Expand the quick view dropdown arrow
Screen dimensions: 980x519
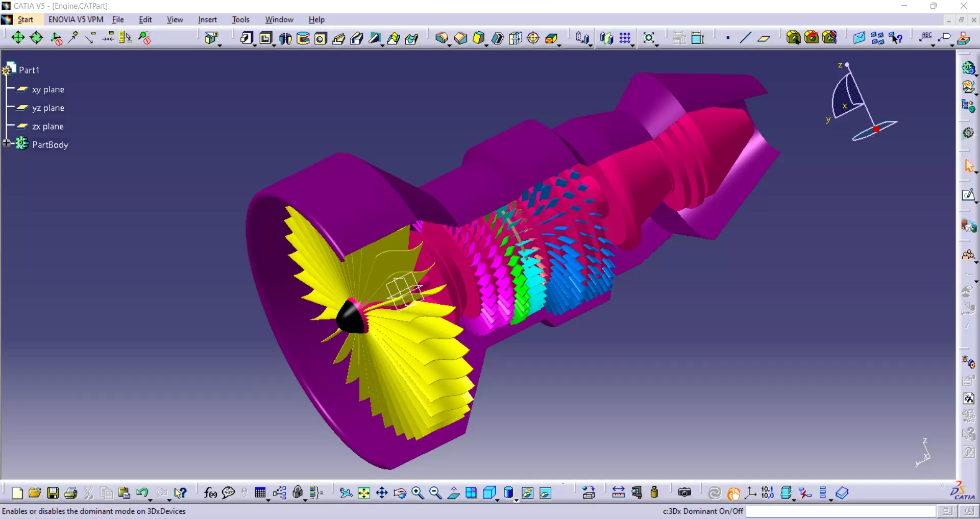(497, 500)
